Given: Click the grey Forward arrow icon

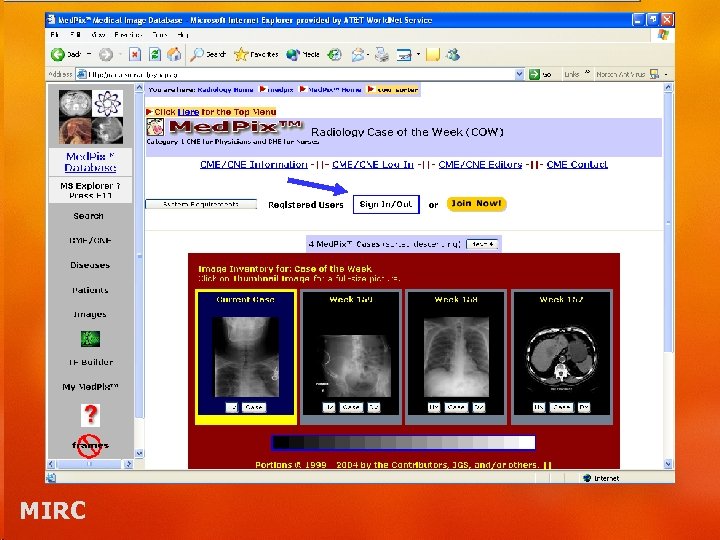Looking at the screenshot, I should click(x=106, y=55).
